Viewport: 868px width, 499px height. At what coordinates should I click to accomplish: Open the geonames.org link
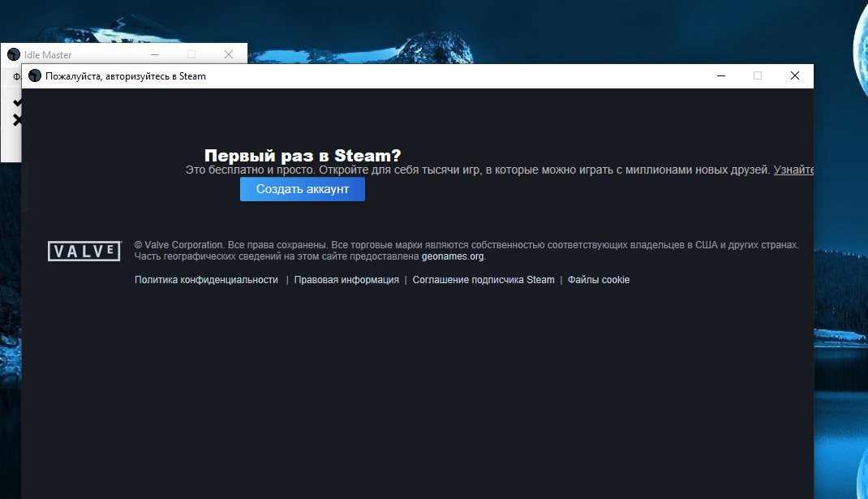[453, 256]
